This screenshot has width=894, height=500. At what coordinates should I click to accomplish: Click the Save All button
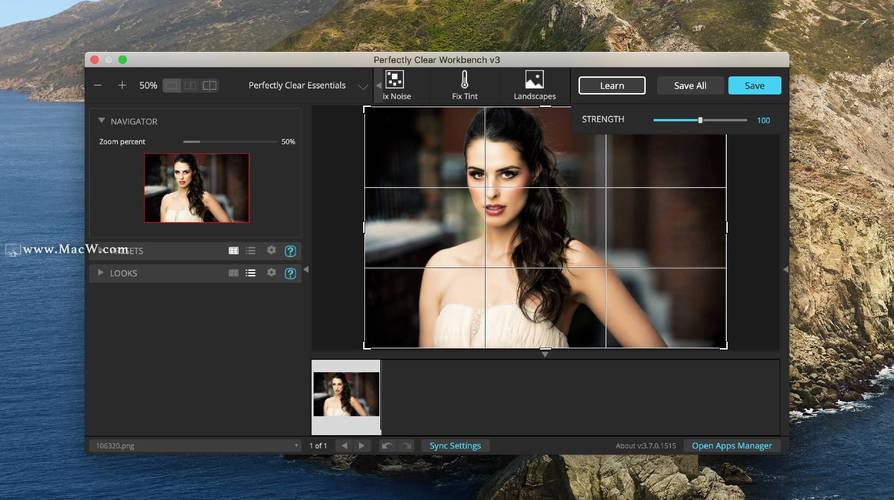tap(690, 86)
